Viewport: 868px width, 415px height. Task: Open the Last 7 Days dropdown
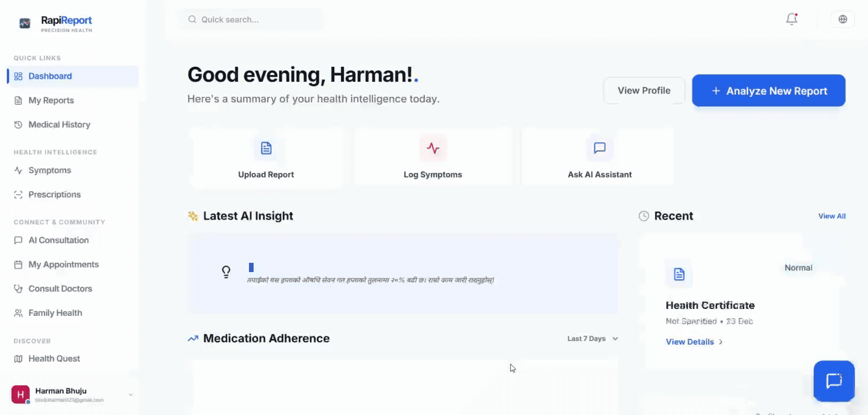click(592, 338)
